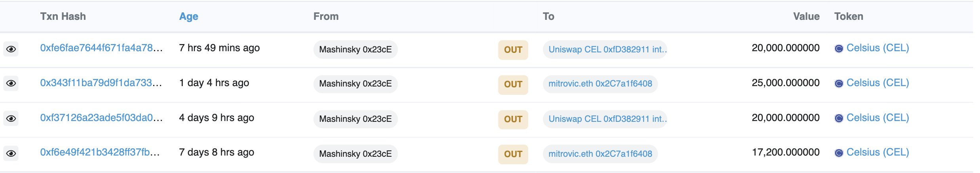This screenshot has height=173, width=980.
Task: Click Celsius (CEL) token link in first row
Action: coord(877,48)
